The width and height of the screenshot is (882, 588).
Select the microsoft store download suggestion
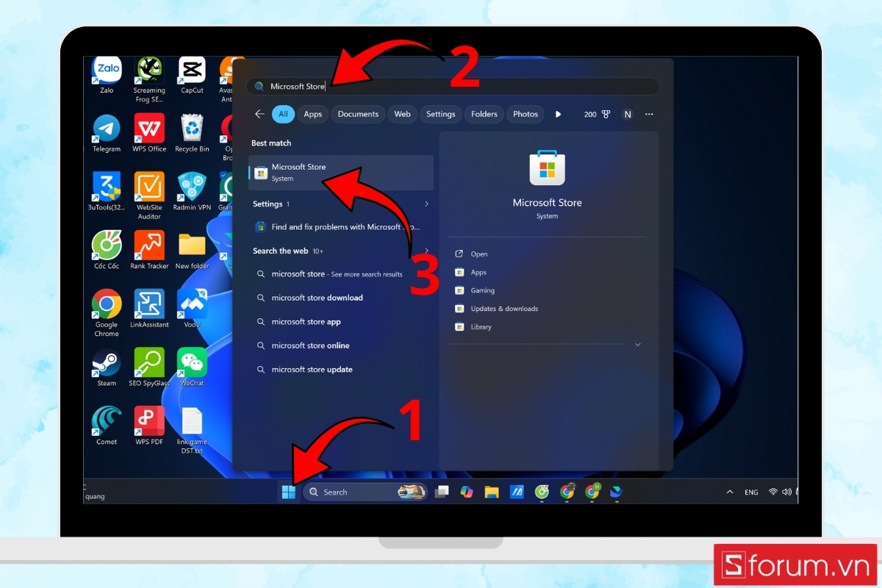[x=318, y=298]
